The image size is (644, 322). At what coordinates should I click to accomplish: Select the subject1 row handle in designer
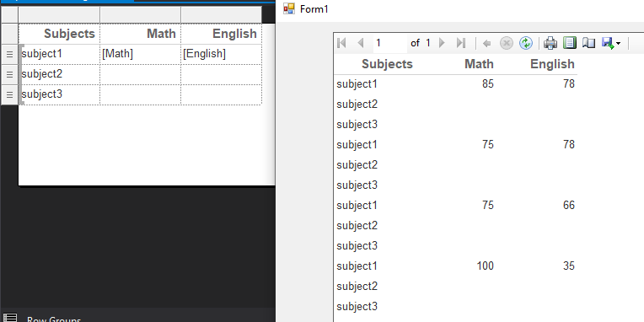click(x=9, y=54)
